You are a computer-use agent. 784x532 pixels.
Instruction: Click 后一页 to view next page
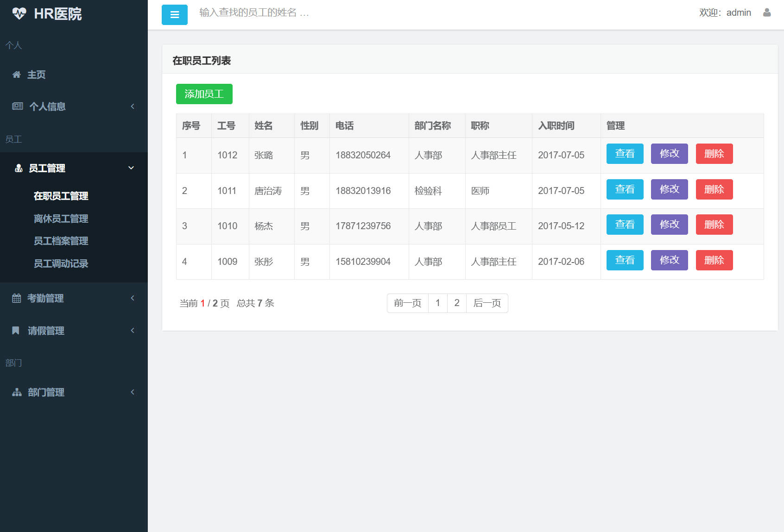(487, 303)
